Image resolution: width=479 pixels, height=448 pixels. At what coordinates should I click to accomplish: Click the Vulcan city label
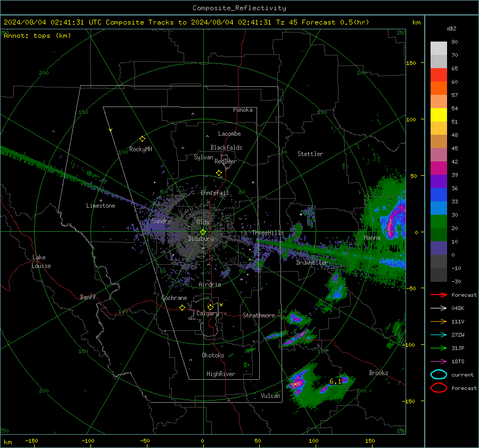click(x=271, y=396)
